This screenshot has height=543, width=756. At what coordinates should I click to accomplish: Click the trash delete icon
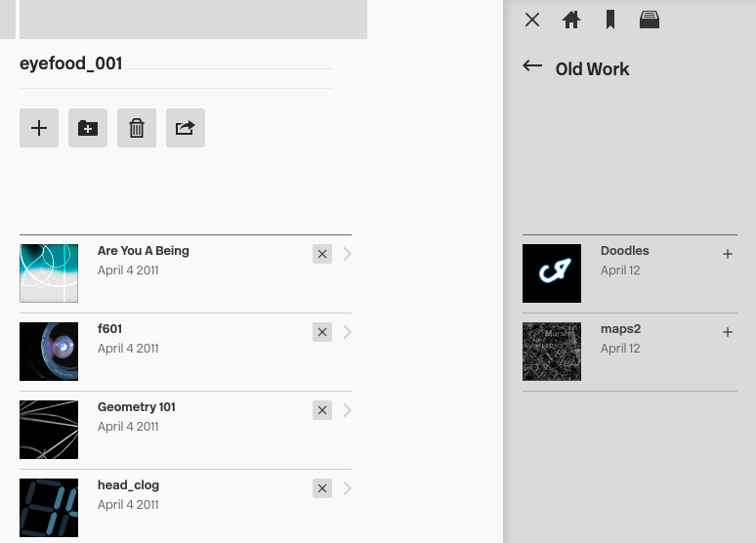(137, 128)
